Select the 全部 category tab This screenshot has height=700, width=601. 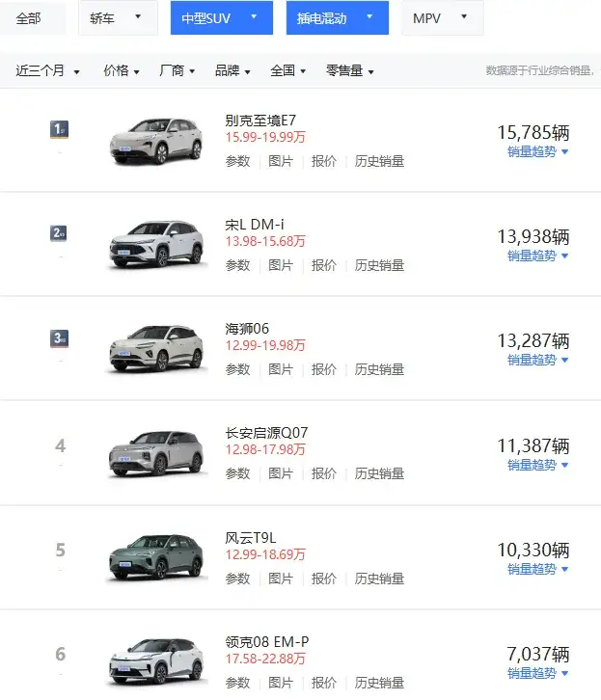click(33, 18)
